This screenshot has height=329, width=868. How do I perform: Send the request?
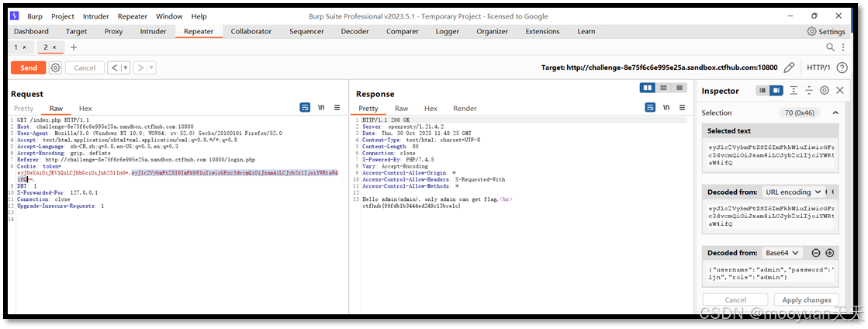(x=28, y=68)
